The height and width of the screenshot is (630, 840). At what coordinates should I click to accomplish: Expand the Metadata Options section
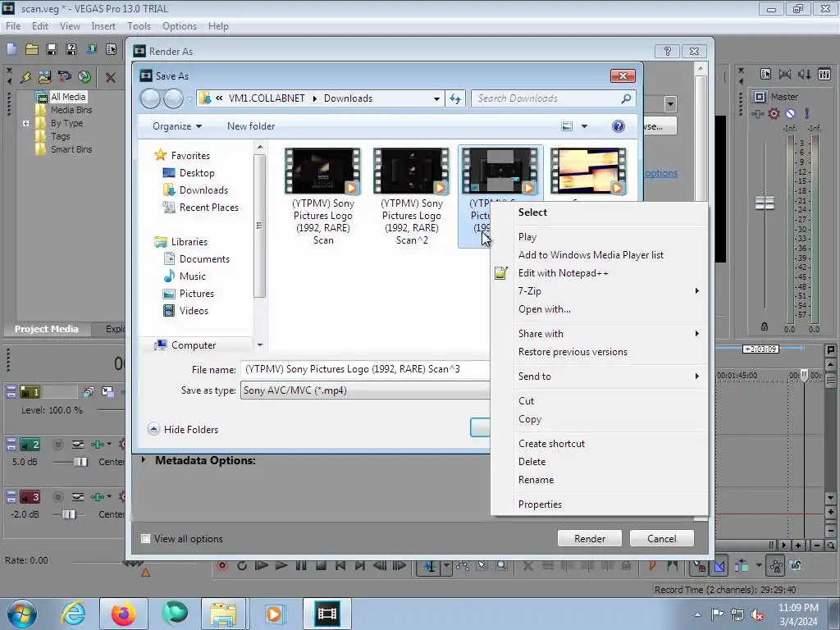(144, 460)
